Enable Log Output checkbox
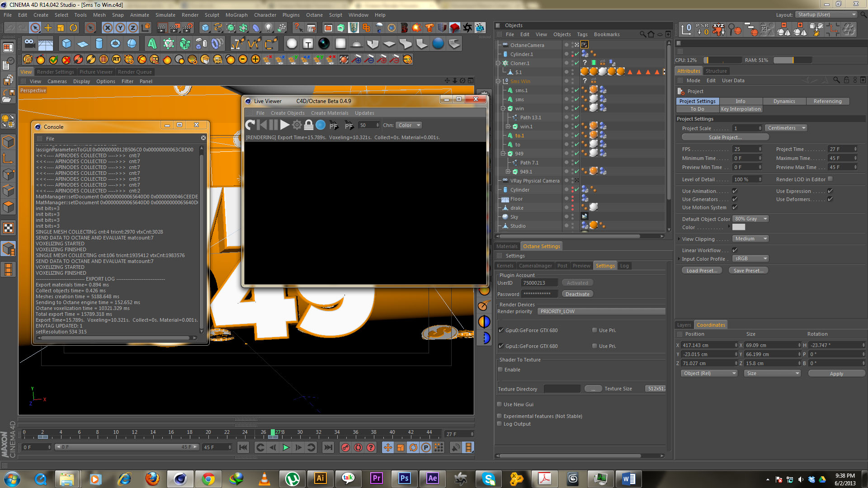The width and height of the screenshot is (868, 488). [x=500, y=424]
